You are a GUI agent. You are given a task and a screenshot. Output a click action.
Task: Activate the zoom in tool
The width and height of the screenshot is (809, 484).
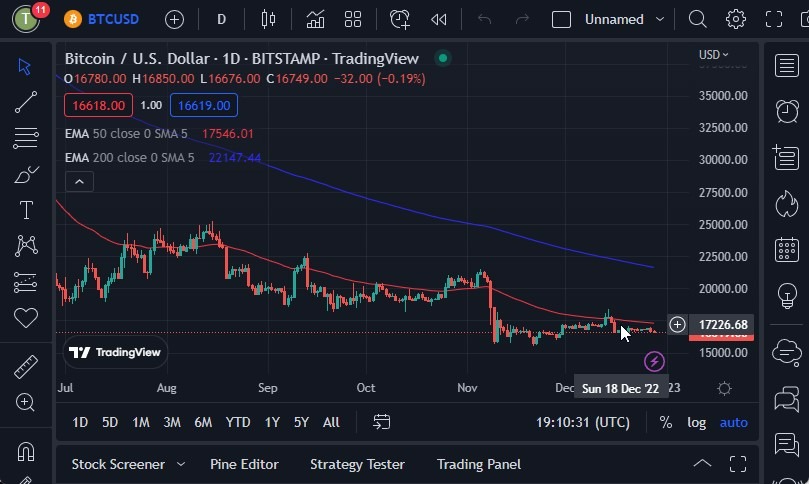pyautogui.click(x=25, y=402)
